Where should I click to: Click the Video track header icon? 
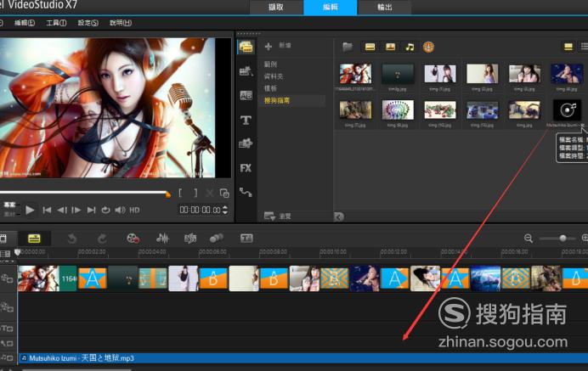[7, 278]
